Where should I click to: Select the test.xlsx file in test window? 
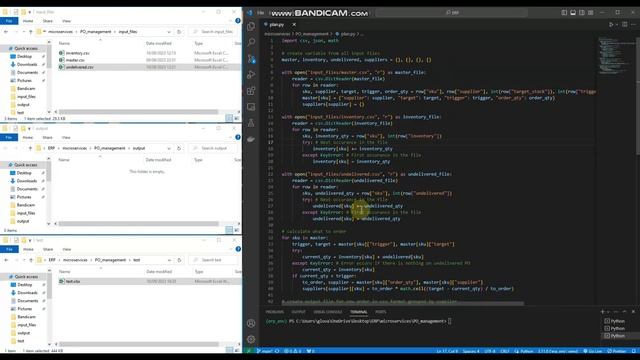[73, 281]
